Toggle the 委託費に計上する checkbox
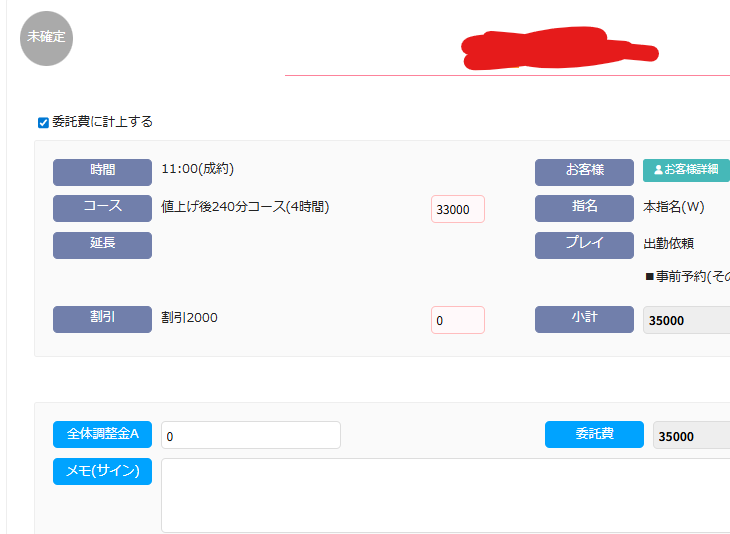 [43, 123]
